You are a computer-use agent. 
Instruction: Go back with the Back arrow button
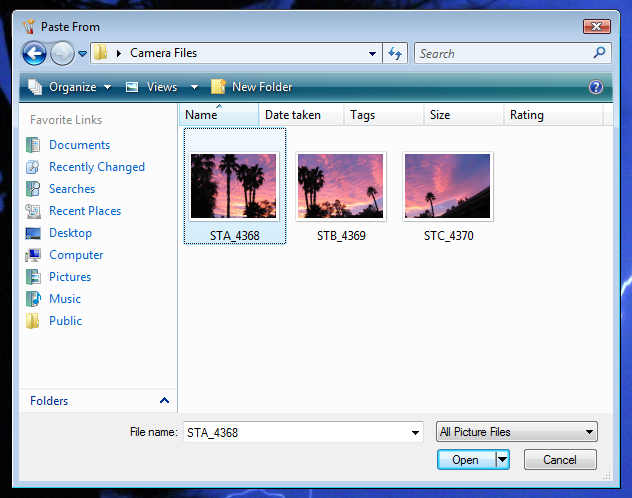(x=34, y=53)
